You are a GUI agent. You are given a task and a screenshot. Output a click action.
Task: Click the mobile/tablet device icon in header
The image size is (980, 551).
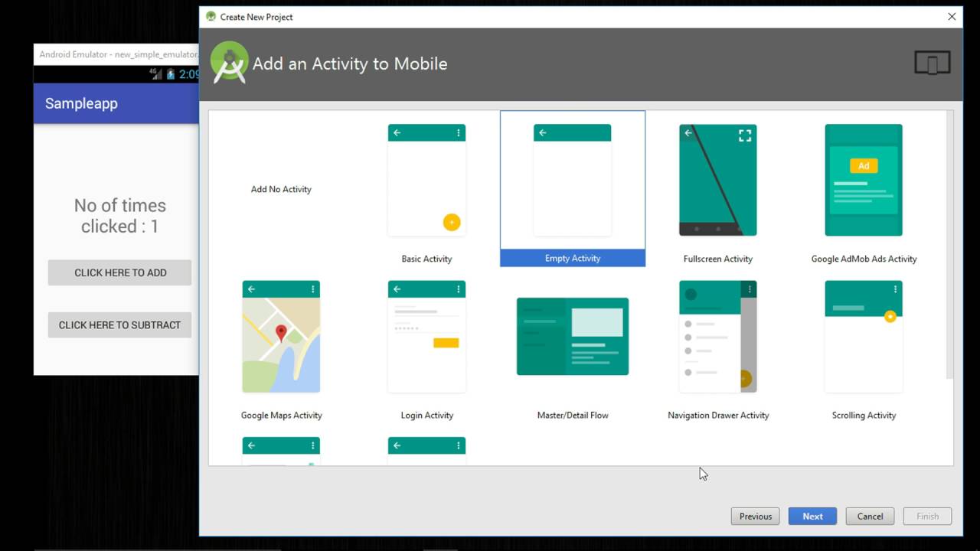(933, 63)
